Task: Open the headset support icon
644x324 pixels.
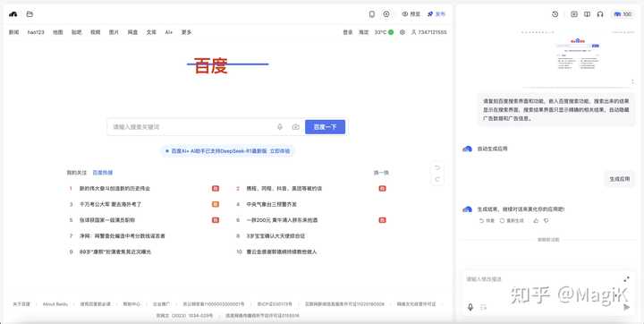Action: [600, 14]
